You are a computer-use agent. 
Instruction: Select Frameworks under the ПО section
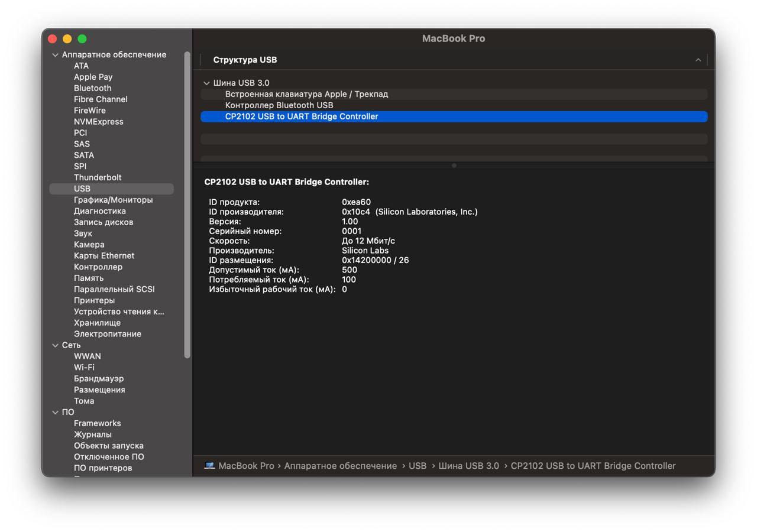pos(97,423)
